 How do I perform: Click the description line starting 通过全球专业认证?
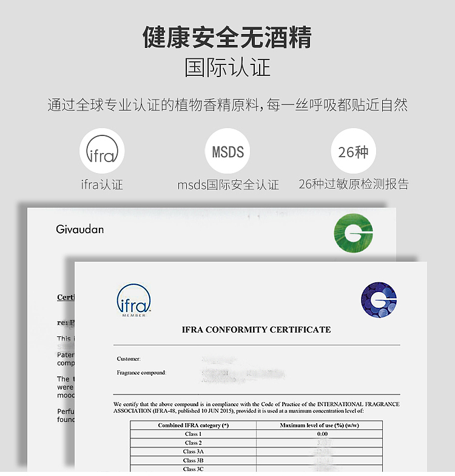coord(227,105)
